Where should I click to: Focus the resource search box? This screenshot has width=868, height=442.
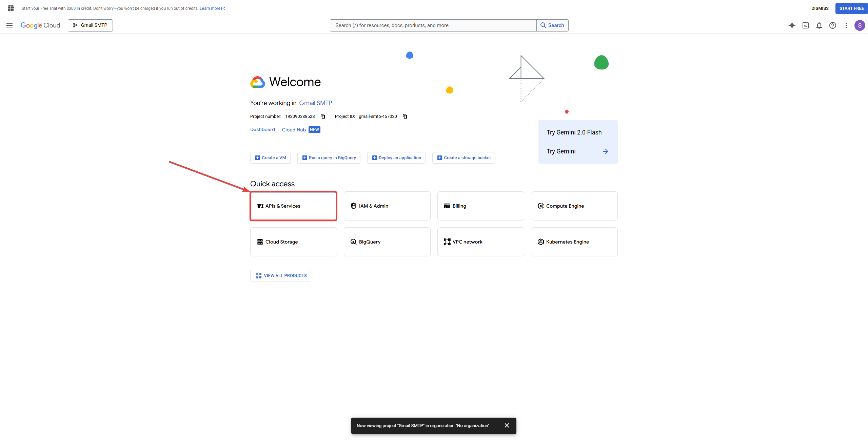point(433,25)
